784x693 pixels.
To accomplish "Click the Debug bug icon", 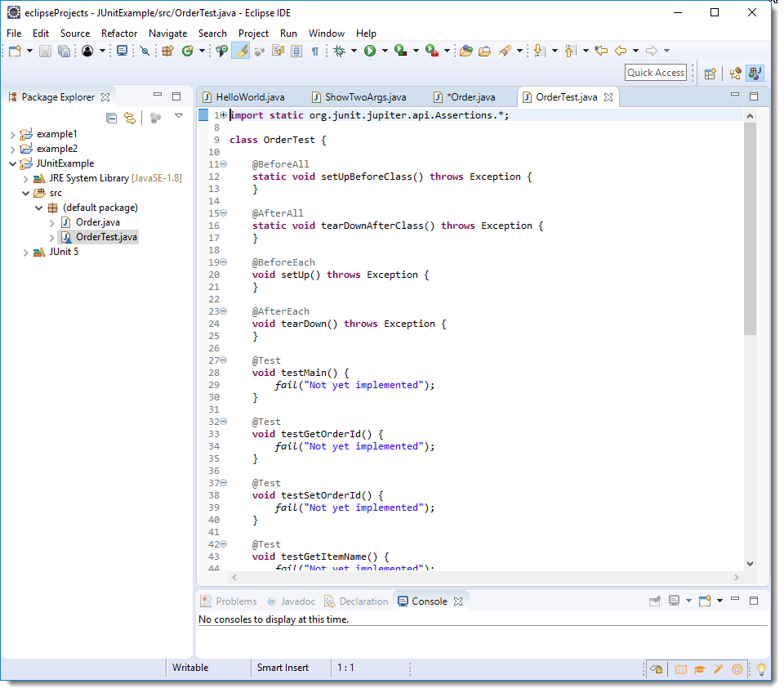I will coord(340,51).
